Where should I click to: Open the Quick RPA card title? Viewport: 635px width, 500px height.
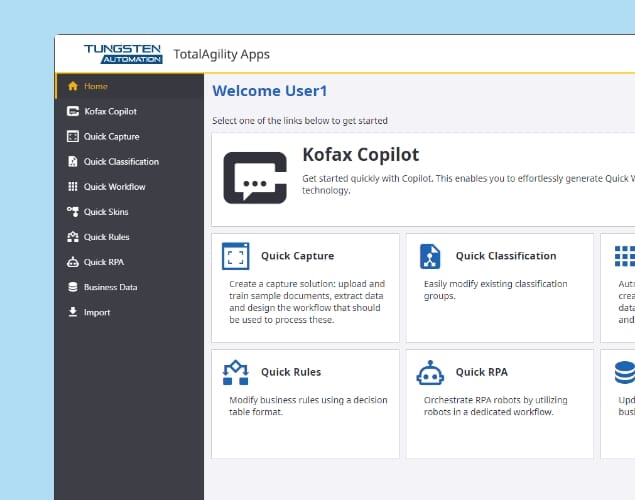[482, 372]
